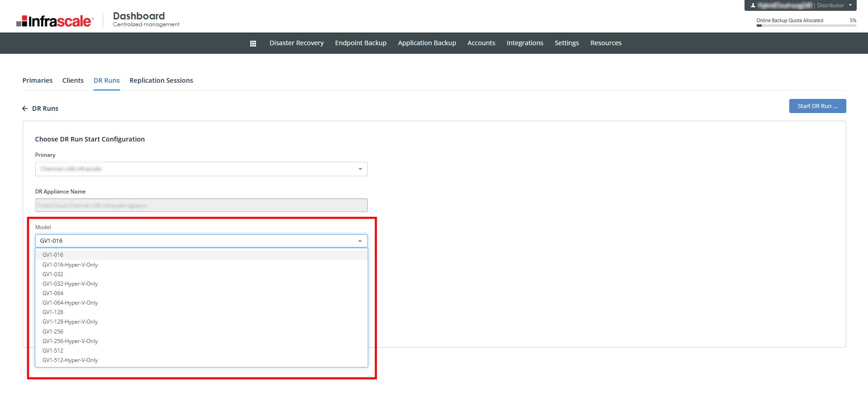Open the apps grid icon
868x400 pixels.
click(253, 43)
